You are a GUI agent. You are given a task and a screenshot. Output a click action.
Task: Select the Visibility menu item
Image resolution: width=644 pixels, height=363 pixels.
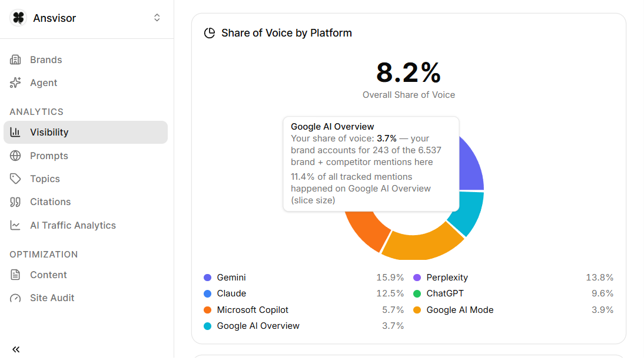85,132
